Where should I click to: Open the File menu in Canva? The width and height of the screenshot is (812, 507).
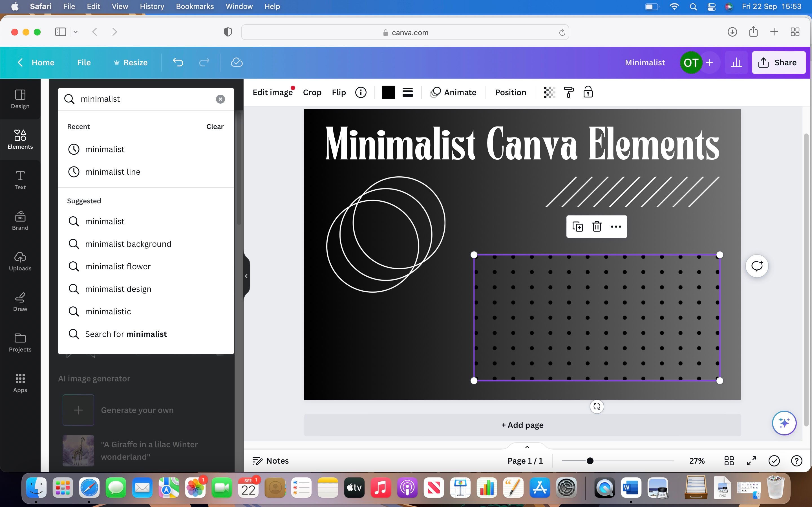(83, 62)
